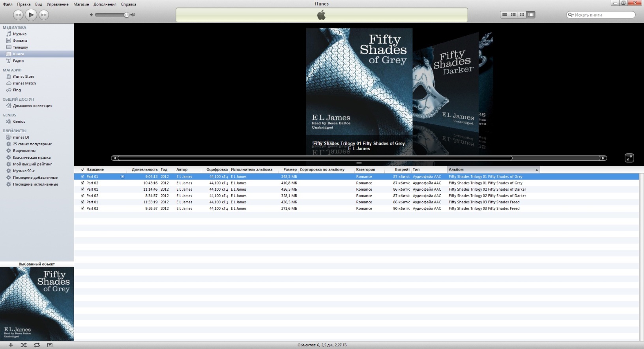Toggle the checkbox for 9:26:57 track
The height and width of the screenshot is (349, 644).
[x=82, y=208]
